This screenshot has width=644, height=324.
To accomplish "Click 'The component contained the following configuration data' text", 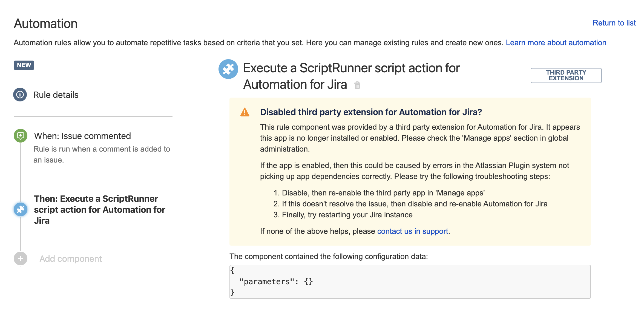I will (329, 256).
